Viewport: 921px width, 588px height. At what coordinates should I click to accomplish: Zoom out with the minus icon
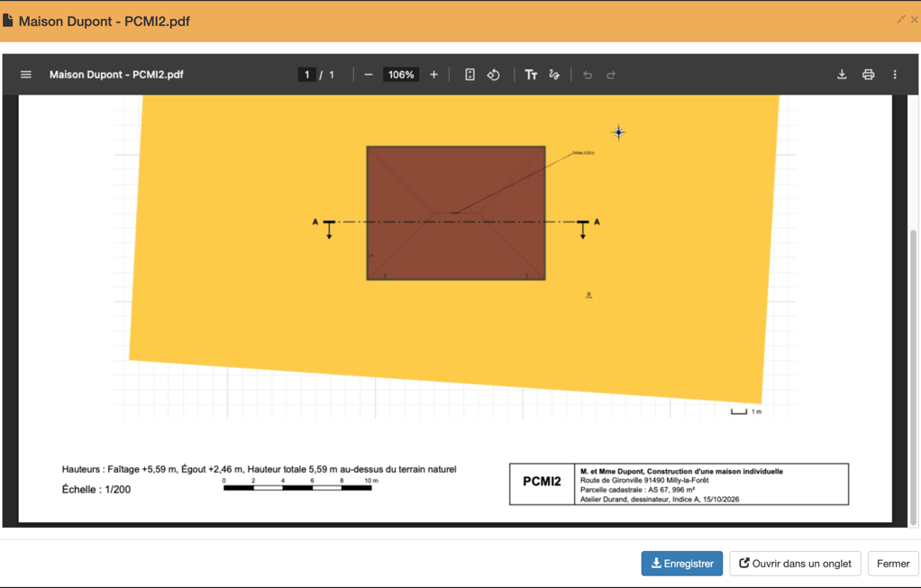click(x=369, y=75)
